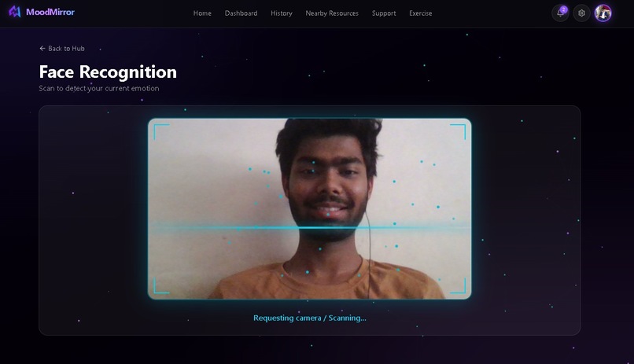Open the History page
Screen dimensions: 634x364
(x=282, y=13)
